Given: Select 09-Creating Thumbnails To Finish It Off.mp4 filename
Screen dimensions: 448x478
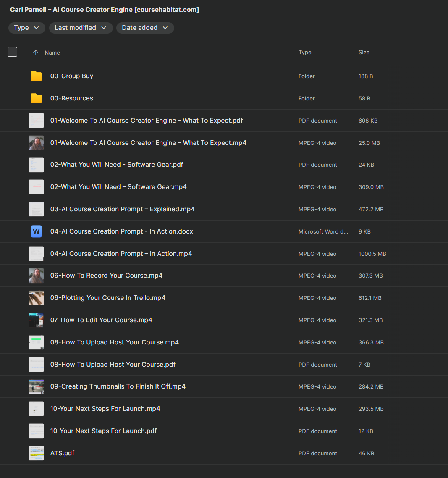Looking at the screenshot, I should point(118,386).
